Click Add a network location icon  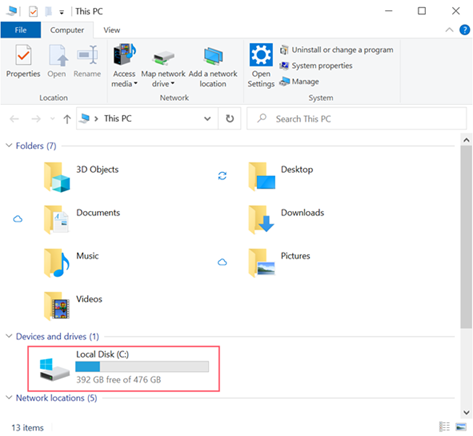coord(213,56)
